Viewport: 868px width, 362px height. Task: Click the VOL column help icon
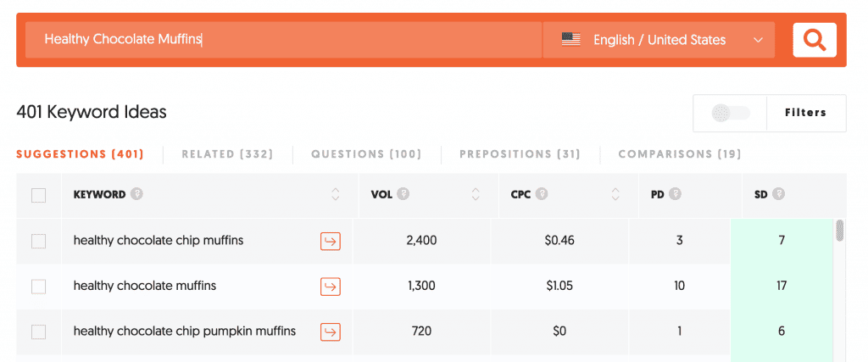point(403,194)
